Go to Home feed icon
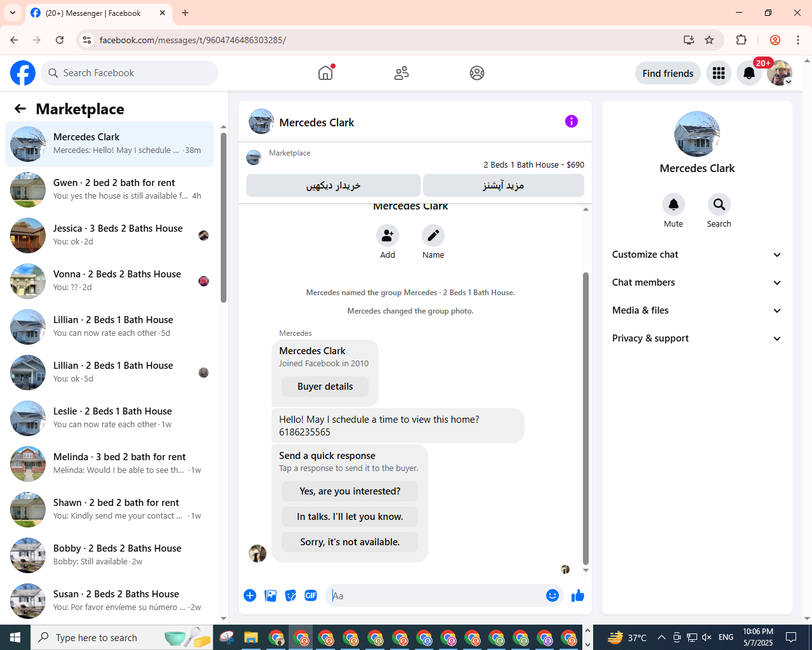Image resolution: width=812 pixels, height=650 pixels. [325, 73]
